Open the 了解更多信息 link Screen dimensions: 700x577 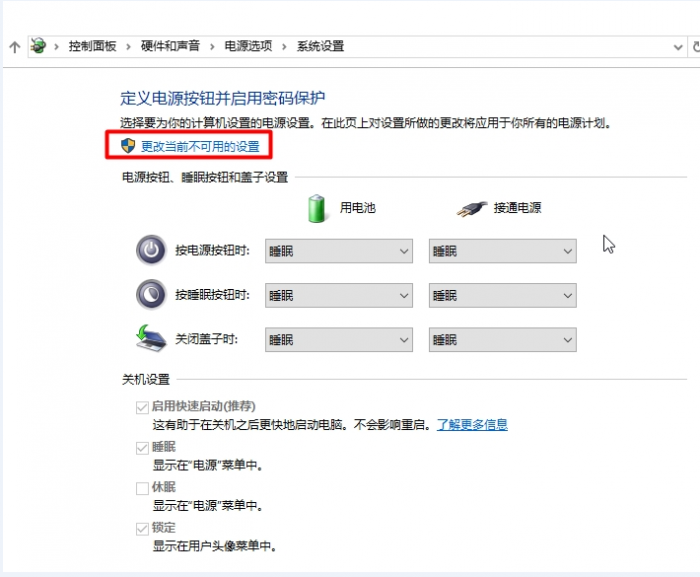click(x=472, y=424)
